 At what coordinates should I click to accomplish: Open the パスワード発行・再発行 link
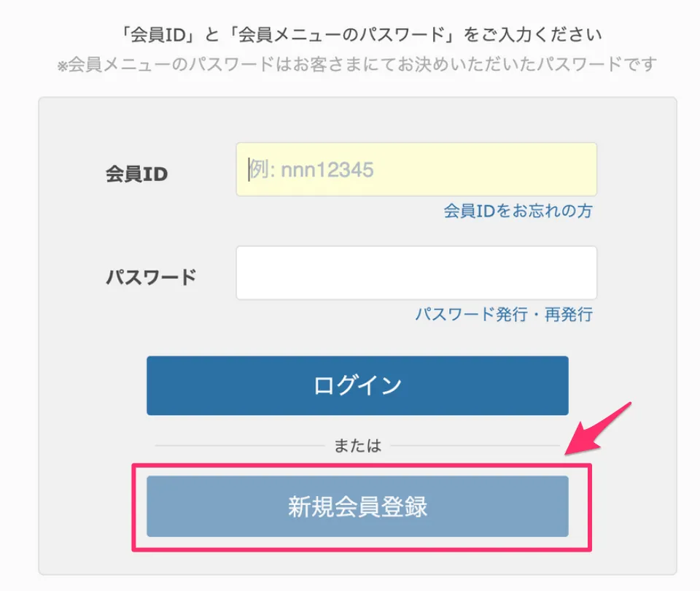point(504,315)
